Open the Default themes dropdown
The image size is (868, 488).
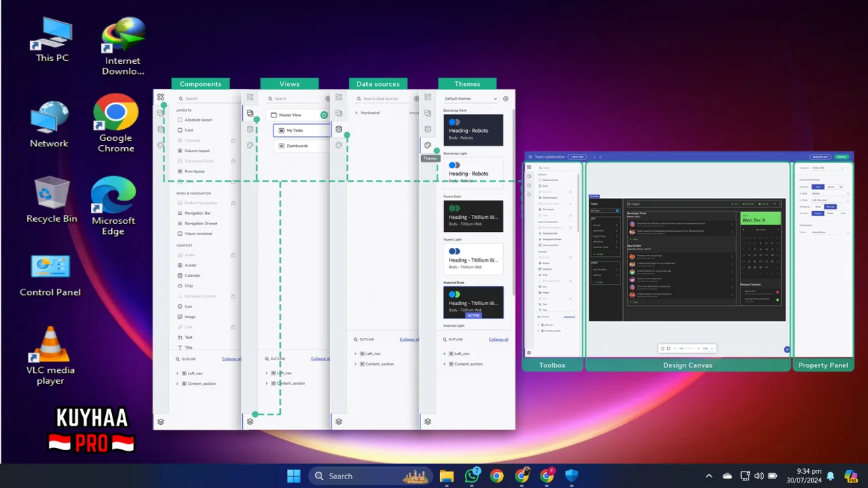[x=471, y=98]
